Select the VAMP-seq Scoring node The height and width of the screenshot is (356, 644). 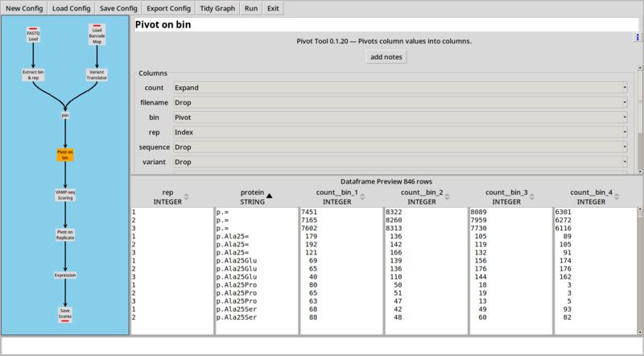(x=65, y=195)
